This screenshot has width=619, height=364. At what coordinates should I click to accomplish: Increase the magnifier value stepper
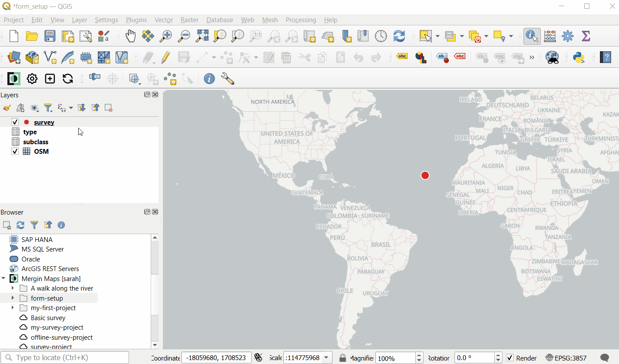coord(419,355)
